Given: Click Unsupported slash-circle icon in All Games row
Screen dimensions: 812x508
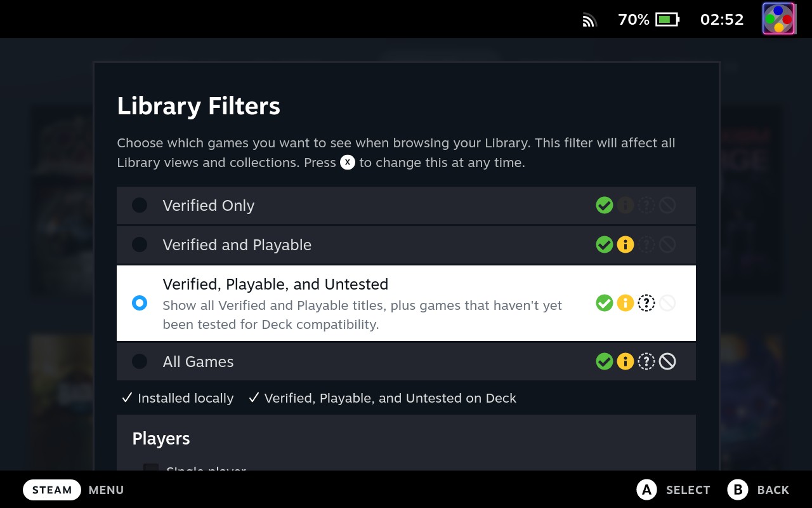Looking at the screenshot, I should coord(667,362).
